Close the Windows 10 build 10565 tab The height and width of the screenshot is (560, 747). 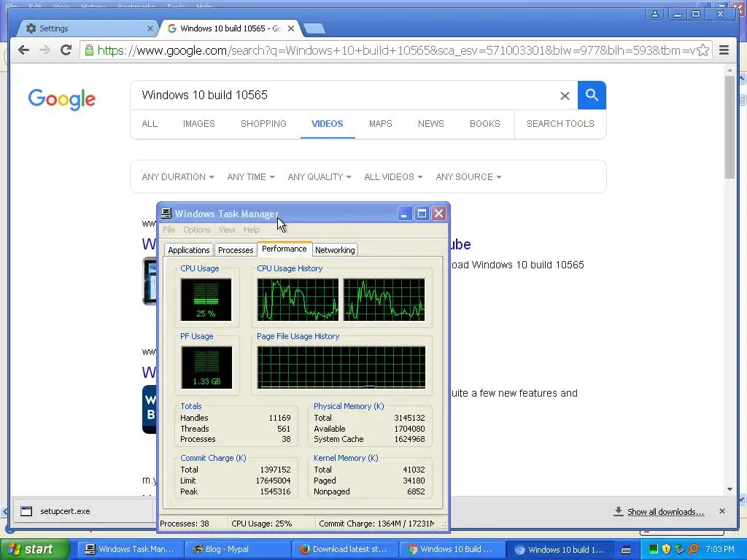291,28
